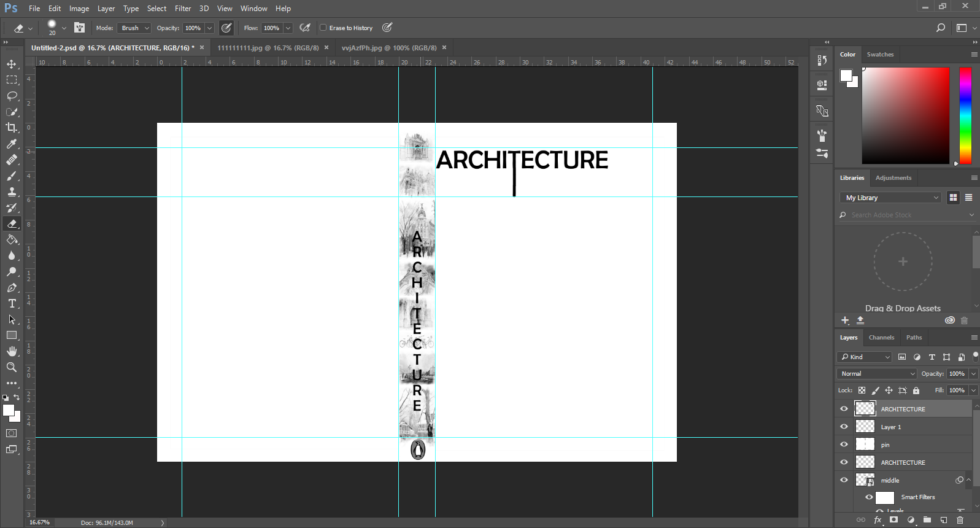Screen dimensions: 980x528
Task: Select the Move tool
Action: 12,64
